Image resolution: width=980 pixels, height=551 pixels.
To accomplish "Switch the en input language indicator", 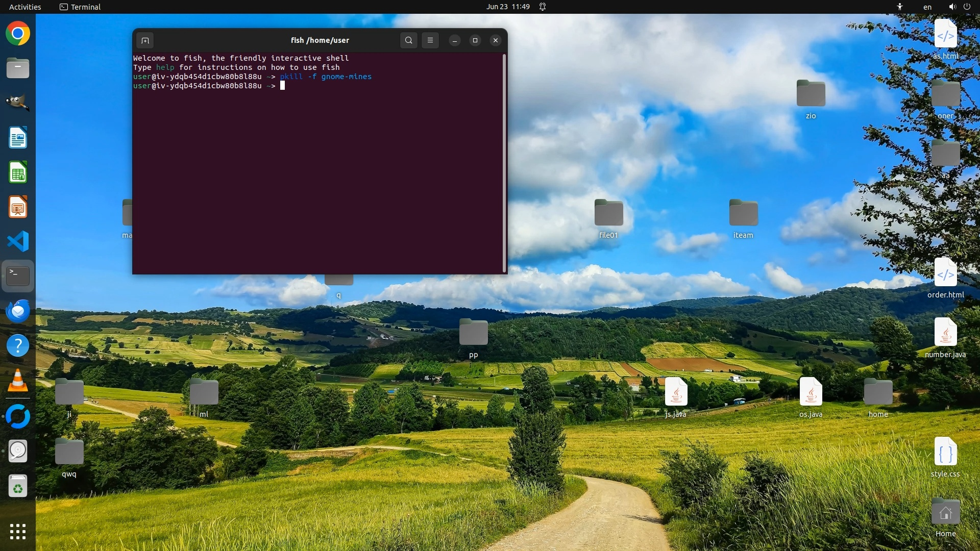I will coord(927,7).
